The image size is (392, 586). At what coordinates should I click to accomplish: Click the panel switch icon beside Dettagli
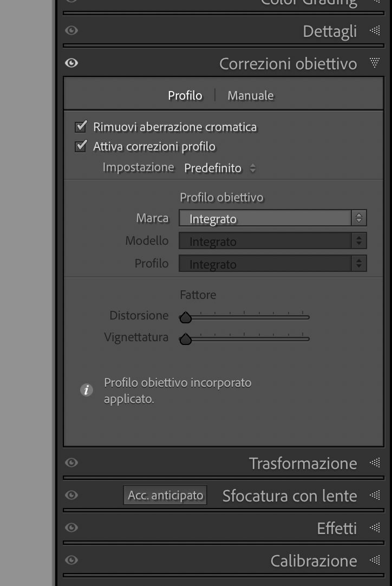[x=376, y=31]
